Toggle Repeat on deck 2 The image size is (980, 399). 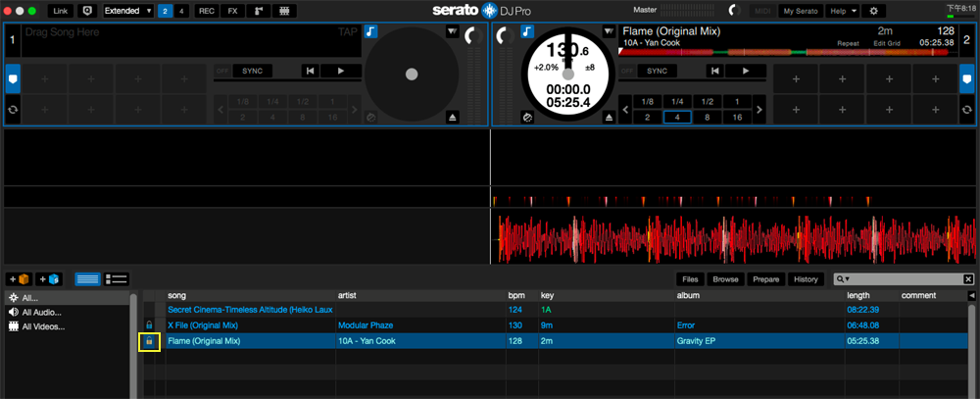848,43
